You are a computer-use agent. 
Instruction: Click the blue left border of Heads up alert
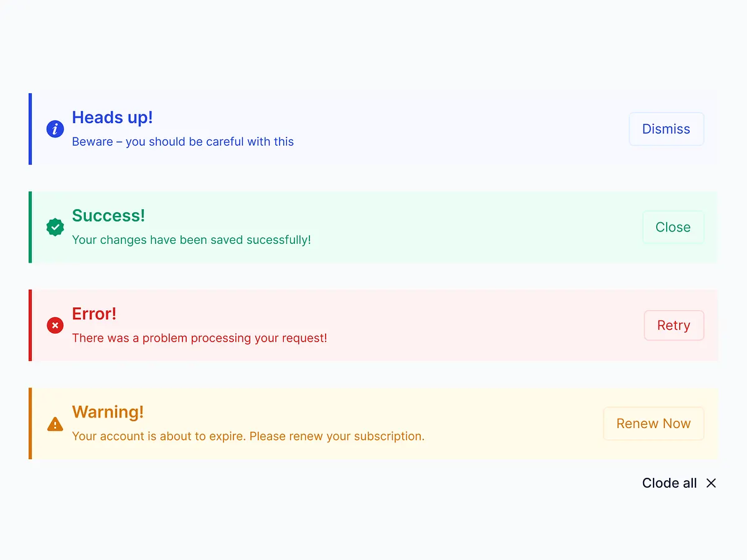pyautogui.click(x=29, y=129)
